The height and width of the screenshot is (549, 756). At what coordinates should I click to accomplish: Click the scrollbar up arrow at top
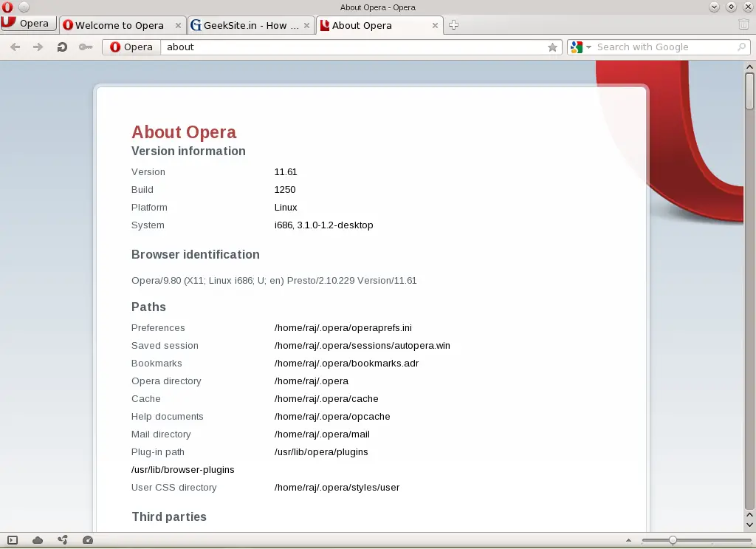(749, 67)
